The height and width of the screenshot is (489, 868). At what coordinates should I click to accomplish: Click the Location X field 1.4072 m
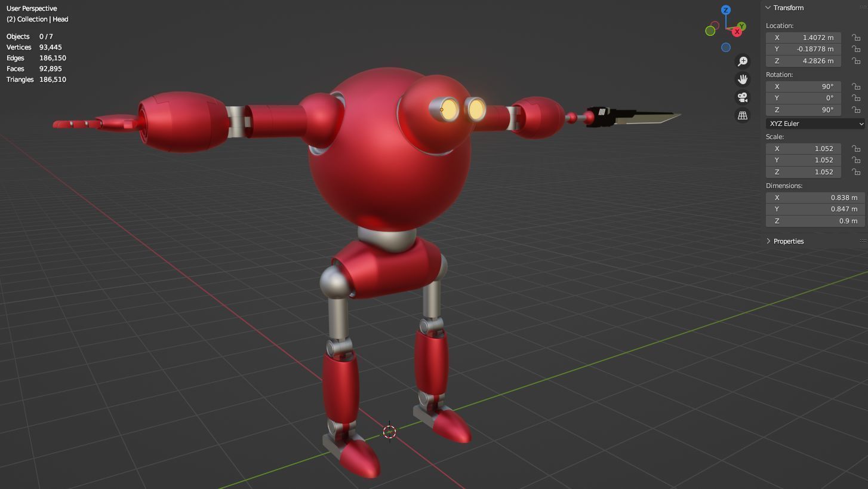[x=804, y=38]
